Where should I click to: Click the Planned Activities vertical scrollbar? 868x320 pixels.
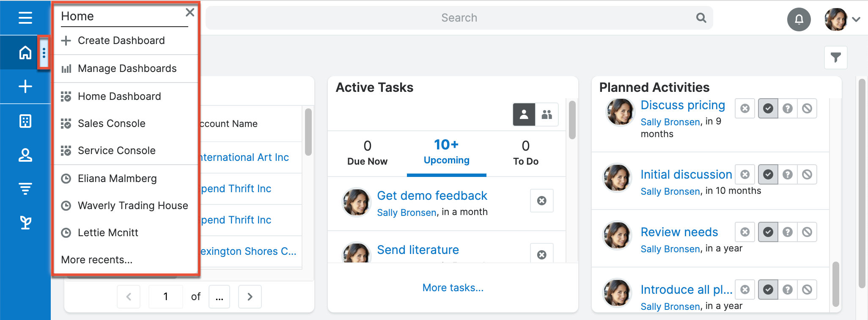coord(835,284)
